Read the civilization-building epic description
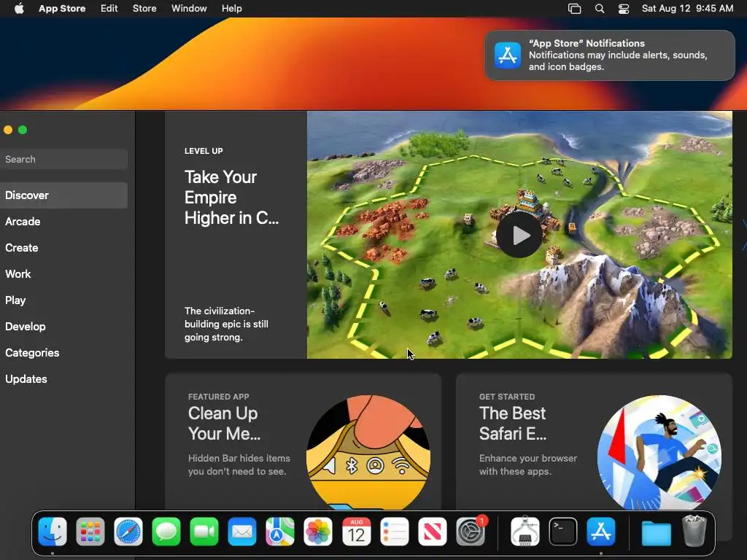Screen dimensions: 747x560 point(226,324)
